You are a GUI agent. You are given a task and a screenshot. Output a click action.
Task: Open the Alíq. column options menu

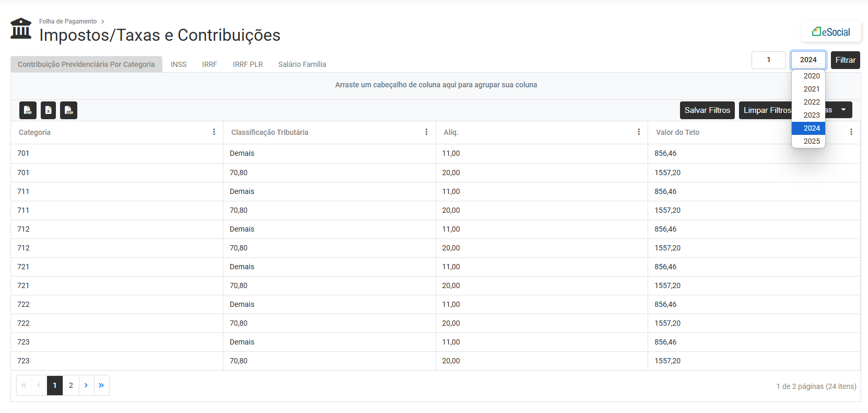coord(639,132)
